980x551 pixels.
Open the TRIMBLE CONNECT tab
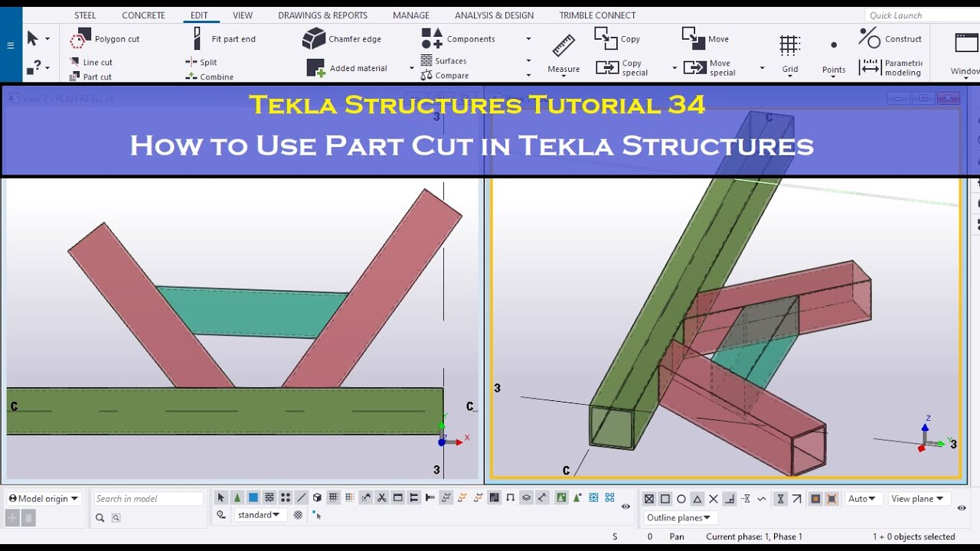click(597, 15)
